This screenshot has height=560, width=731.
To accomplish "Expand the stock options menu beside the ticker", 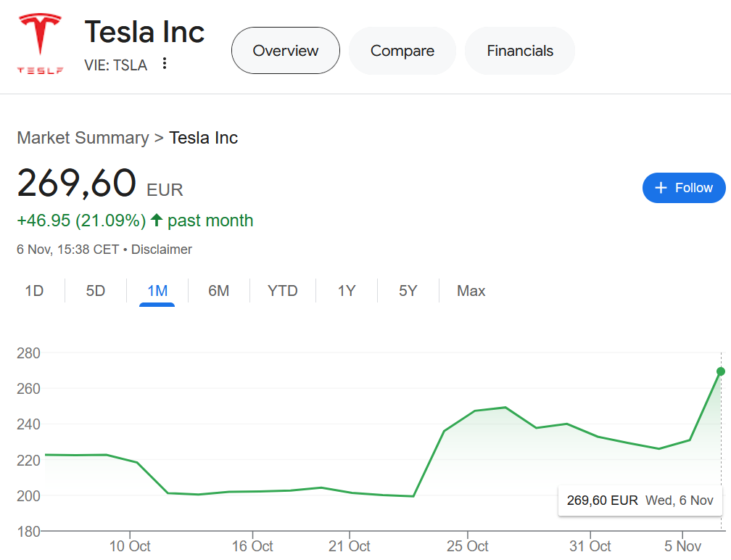I will [165, 64].
